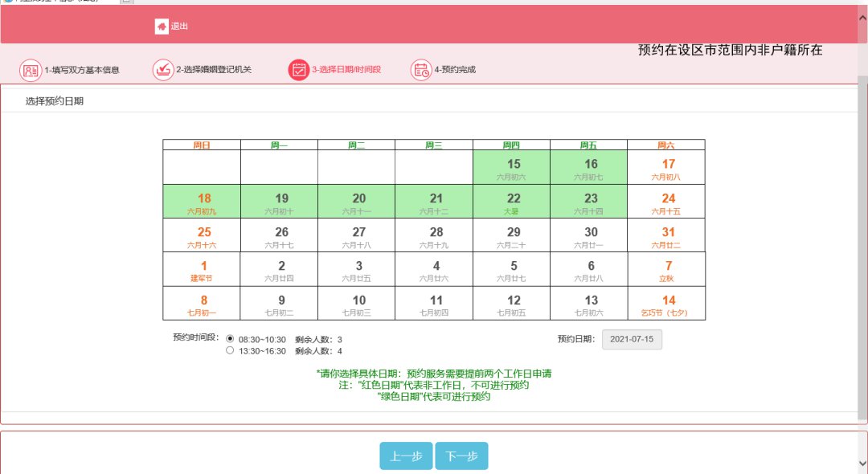The height and width of the screenshot is (474, 868).
Task: Click the 预约日期 date field
Action: (632, 339)
